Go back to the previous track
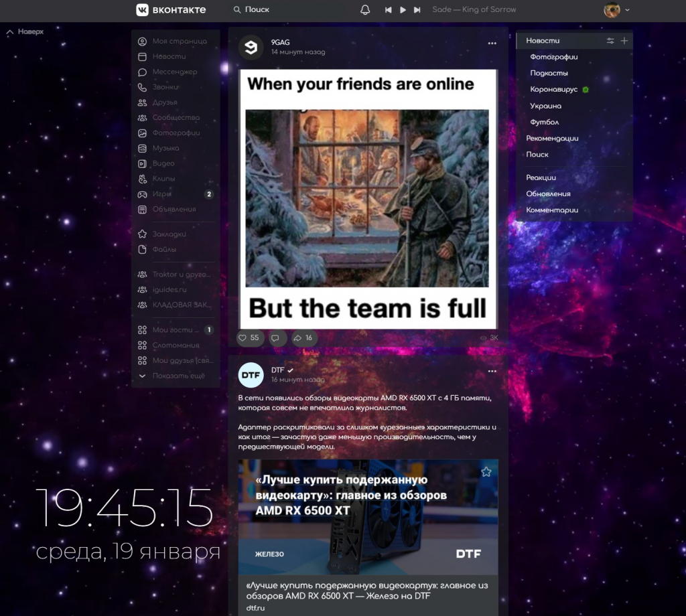 click(388, 9)
